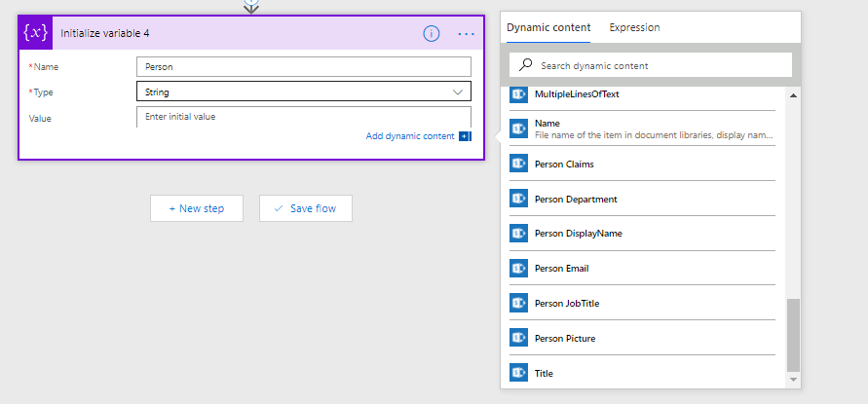
Task: Click the SharePoint icon beside MultipleLinesOfText
Action: pos(518,94)
